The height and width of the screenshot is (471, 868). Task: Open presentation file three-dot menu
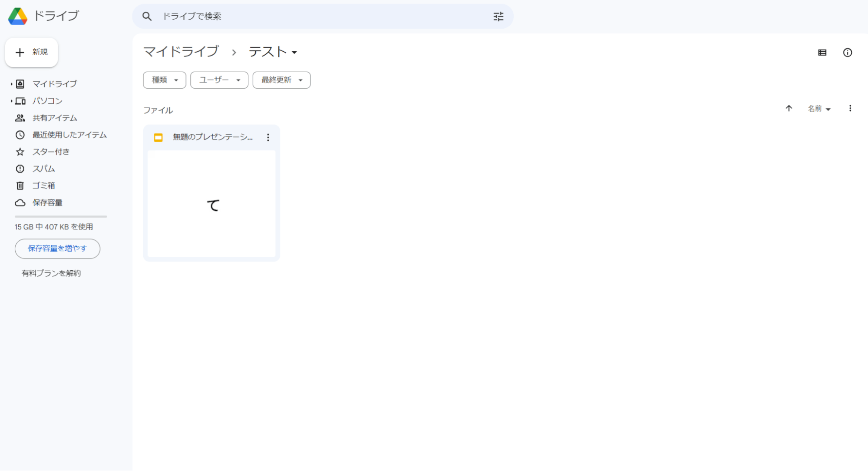(268, 137)
